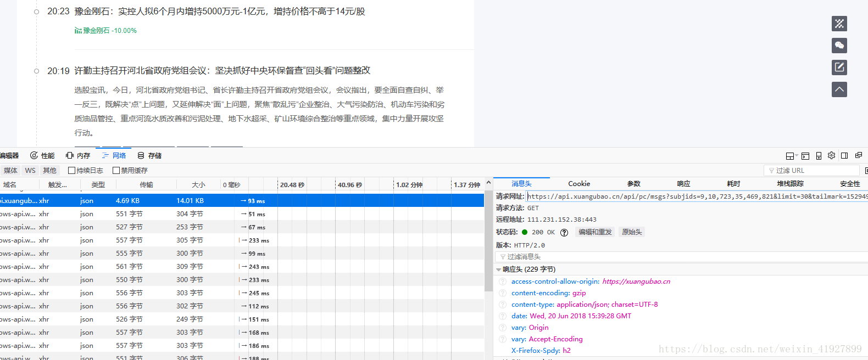Click the help icon next to 200 OK status
Screen dimensions: 868x360
coord(564,233)
